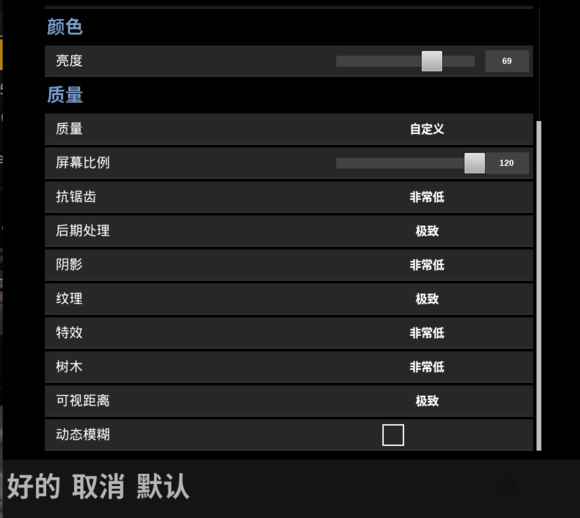Click the 屏幕比例 slider handle
This screenshot has width=580, height=518.
click(x=475, y=163)
